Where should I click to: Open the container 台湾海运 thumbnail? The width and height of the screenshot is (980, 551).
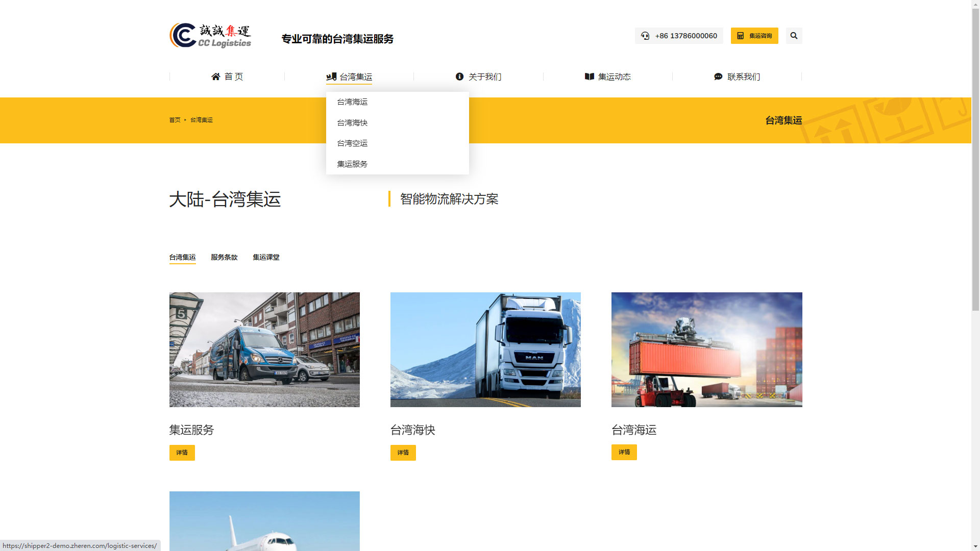click(707, 349)
